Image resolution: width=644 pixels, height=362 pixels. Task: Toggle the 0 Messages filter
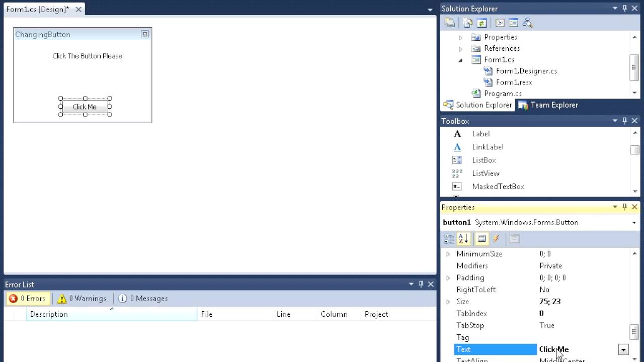pyautogui.click(x=143, y=299)
